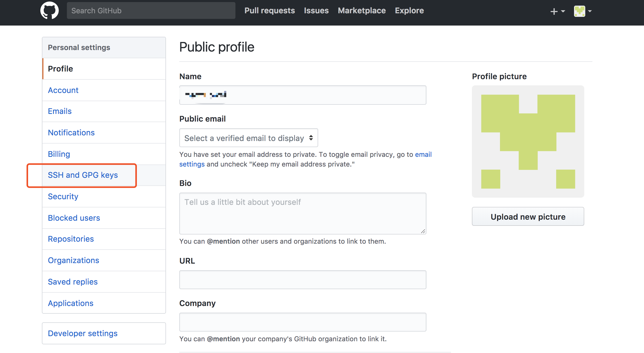The width and height of the screenshot is (644, 353).
Task: Open Account settings in sidebar
Action: (x=63, y=90)
